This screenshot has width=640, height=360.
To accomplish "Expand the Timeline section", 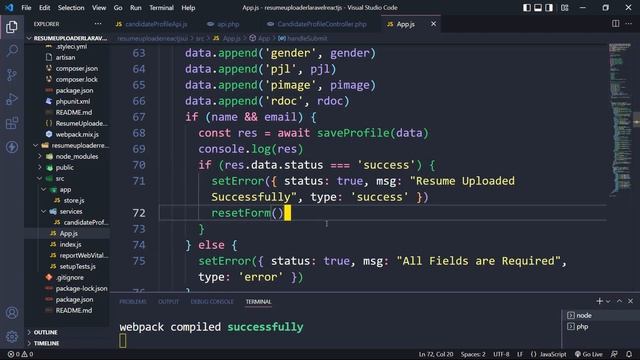I will 67,343.
